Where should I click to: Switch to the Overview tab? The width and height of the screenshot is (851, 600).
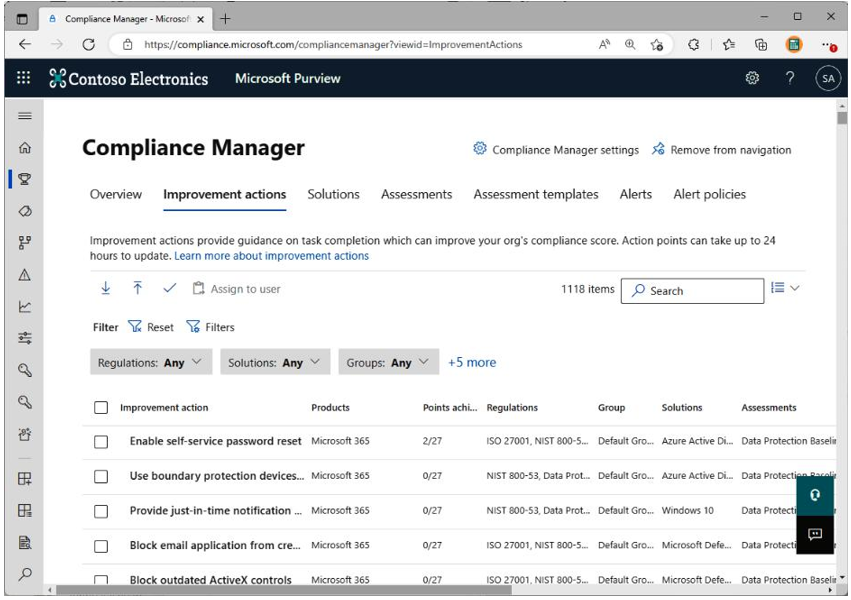pyautogui.click(x=116, y=194)
